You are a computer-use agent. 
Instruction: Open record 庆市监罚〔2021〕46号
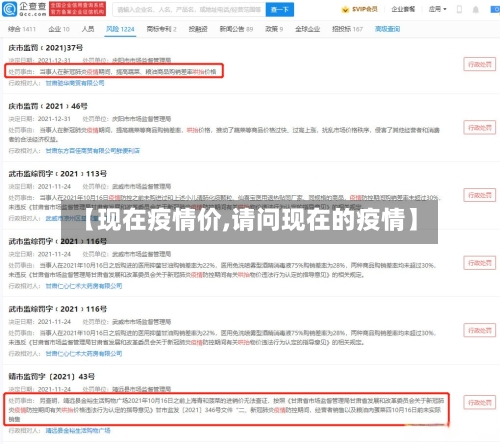coord(48,106)
